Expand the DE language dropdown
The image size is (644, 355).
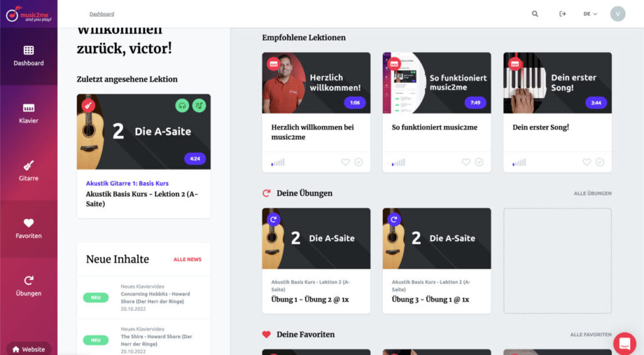coord(590,14)
